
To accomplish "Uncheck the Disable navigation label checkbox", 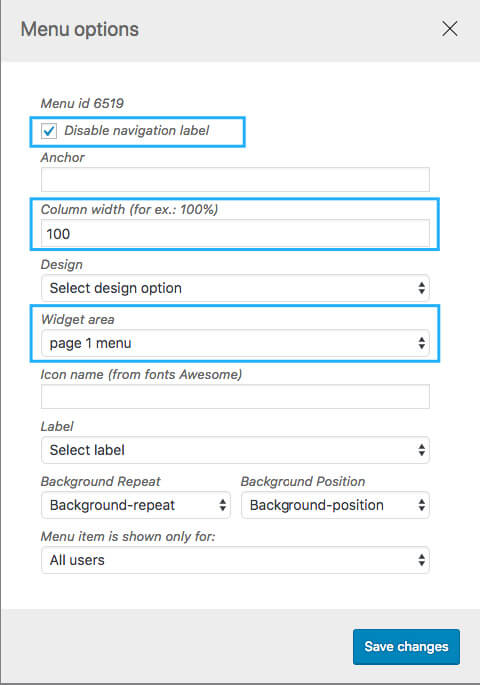I will [49, 131].
